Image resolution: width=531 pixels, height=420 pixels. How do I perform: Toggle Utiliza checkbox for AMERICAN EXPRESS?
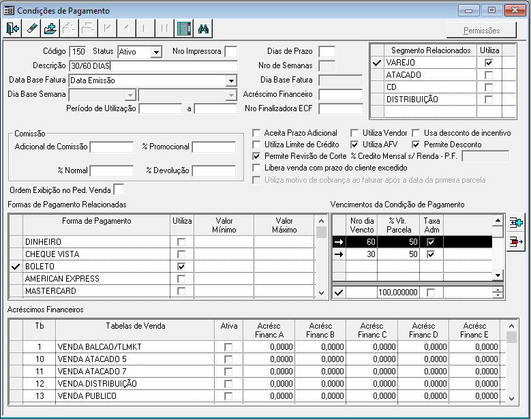coord(181,279)
